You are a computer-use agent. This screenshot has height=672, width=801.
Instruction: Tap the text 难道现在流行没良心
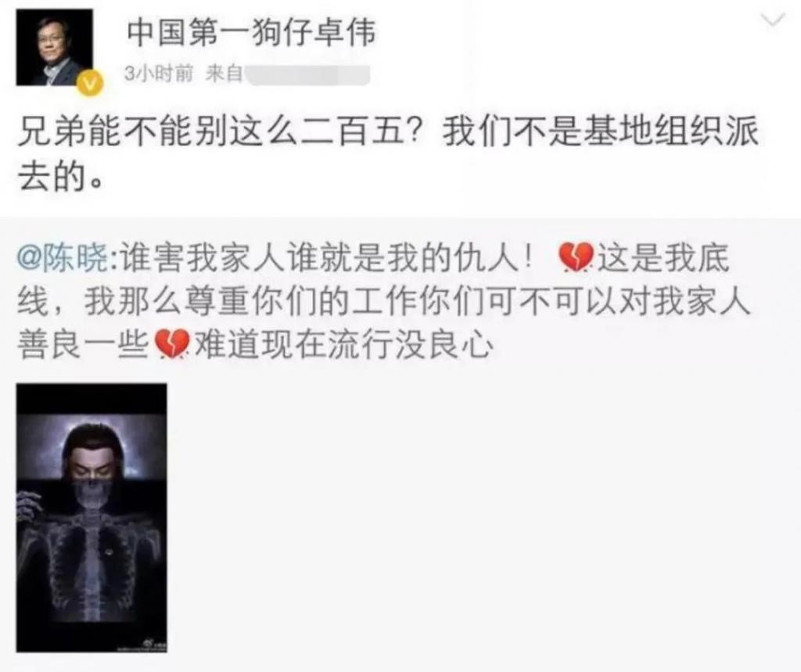coord(343,344)
